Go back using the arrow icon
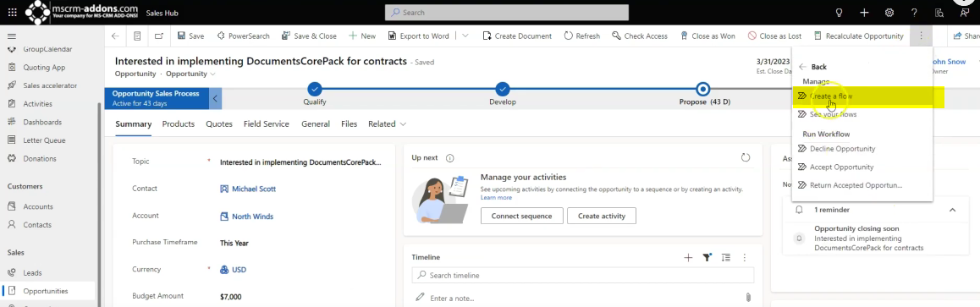This screenshot has height=307, width=980. [x=115, y=36]
